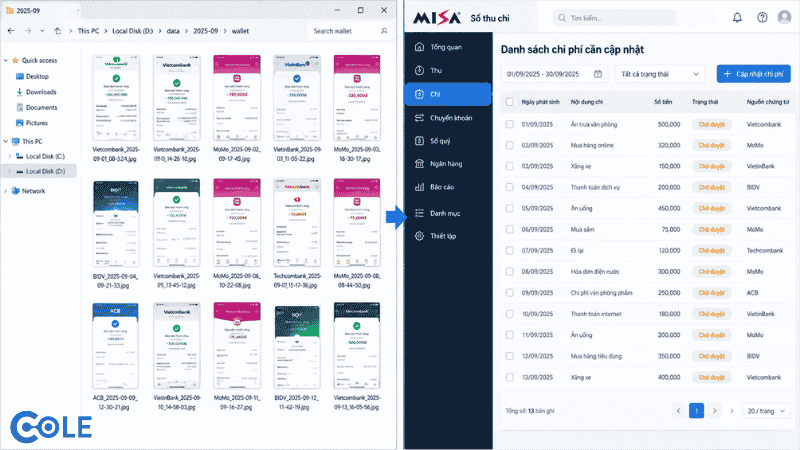The width and height of the screenshot is (800, 450).
Task: Open the Chuyển khoản transfer icon
Action: (419, 118)
